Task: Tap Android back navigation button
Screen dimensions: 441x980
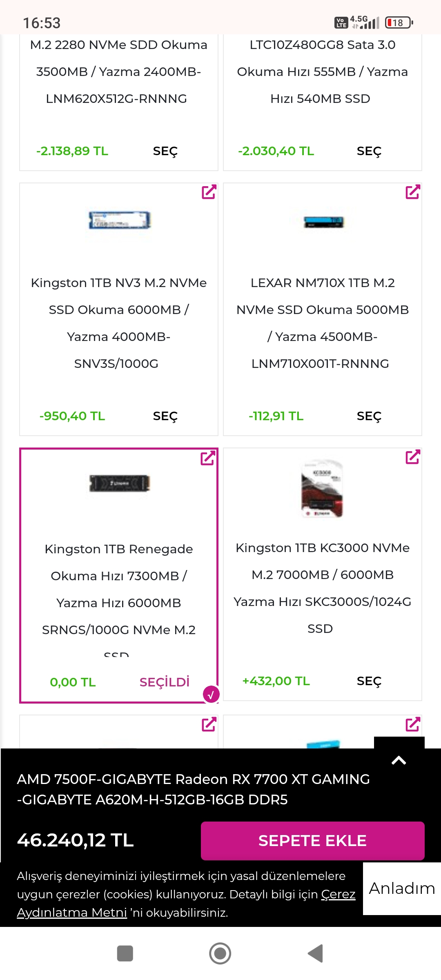Action: [x=315, y=953]
